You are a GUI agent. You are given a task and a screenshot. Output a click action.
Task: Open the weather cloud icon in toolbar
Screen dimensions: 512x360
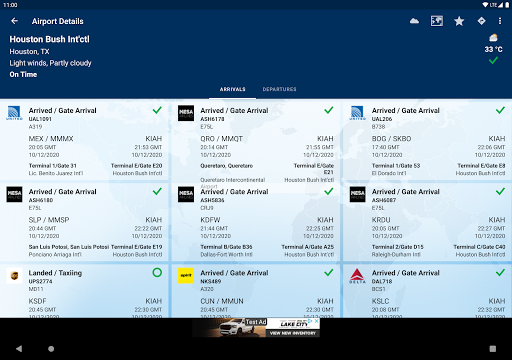click(x=414, y=21)
